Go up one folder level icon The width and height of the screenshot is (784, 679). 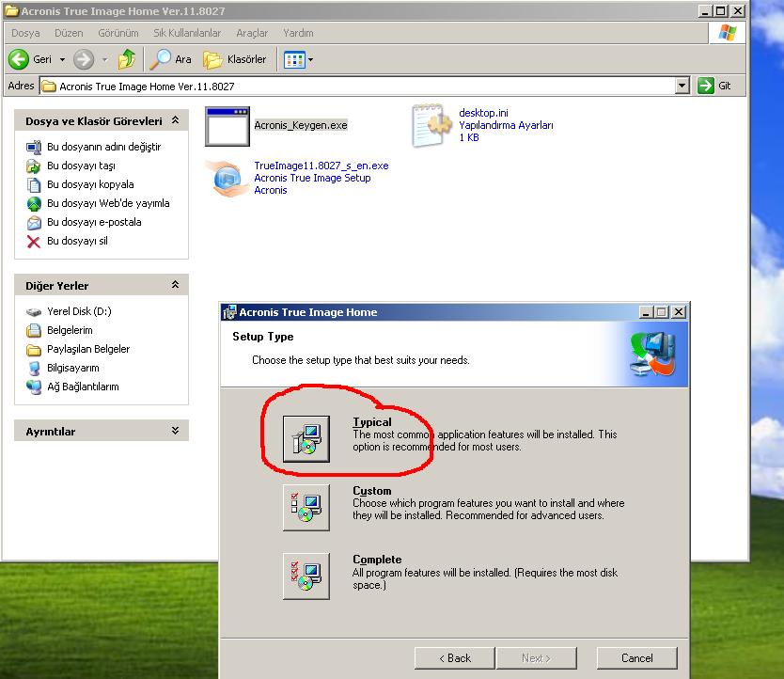(x=127, y=59)
